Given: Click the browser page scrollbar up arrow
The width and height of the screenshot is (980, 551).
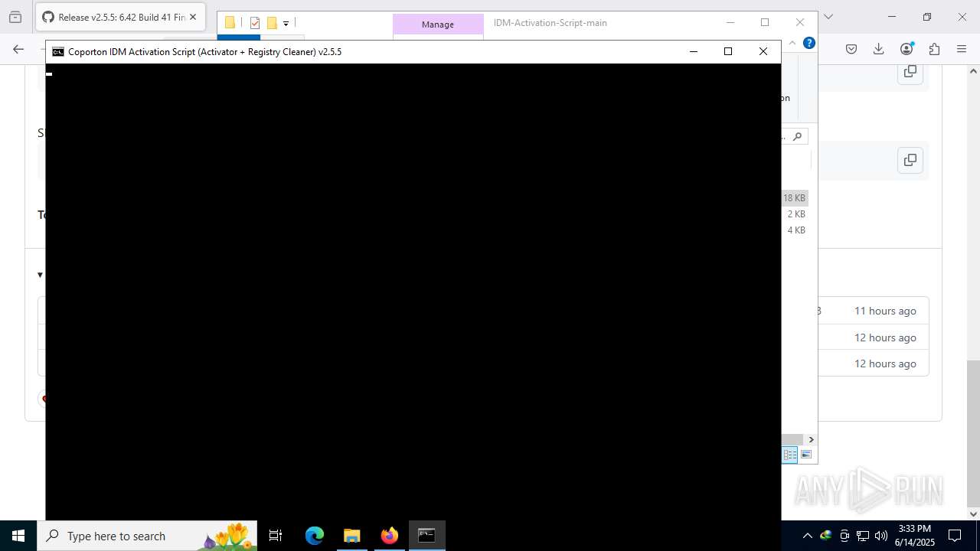Looking at the screenshot, I should 973,71.
